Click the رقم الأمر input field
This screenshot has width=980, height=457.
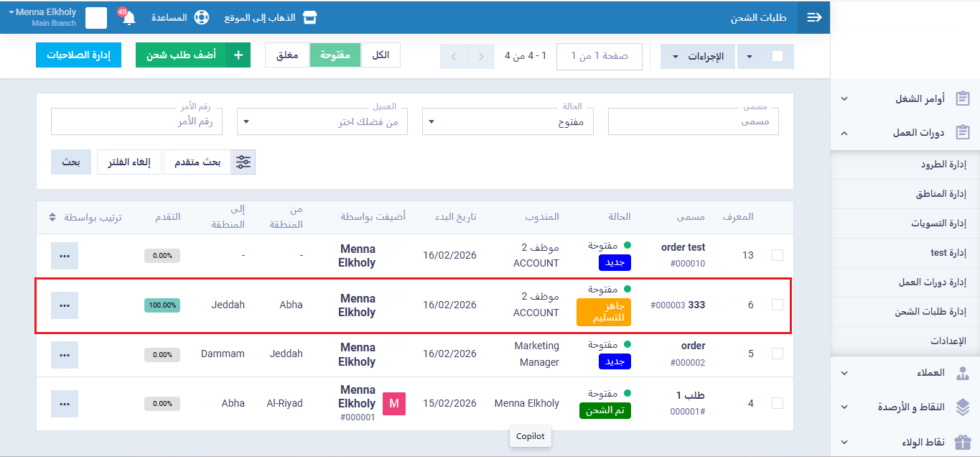tap(136, 122)
